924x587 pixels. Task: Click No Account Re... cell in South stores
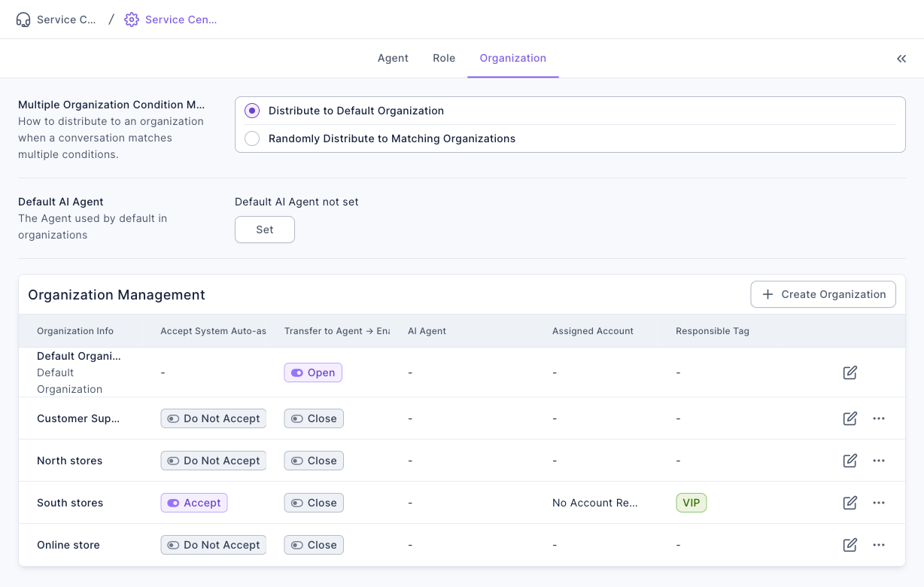[595, 503]
